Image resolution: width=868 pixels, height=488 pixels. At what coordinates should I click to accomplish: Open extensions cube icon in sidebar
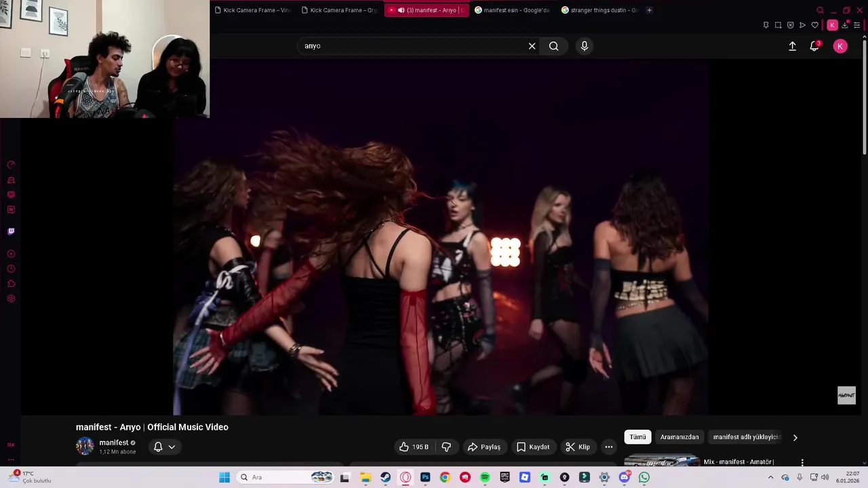click(x=11, y=284)
